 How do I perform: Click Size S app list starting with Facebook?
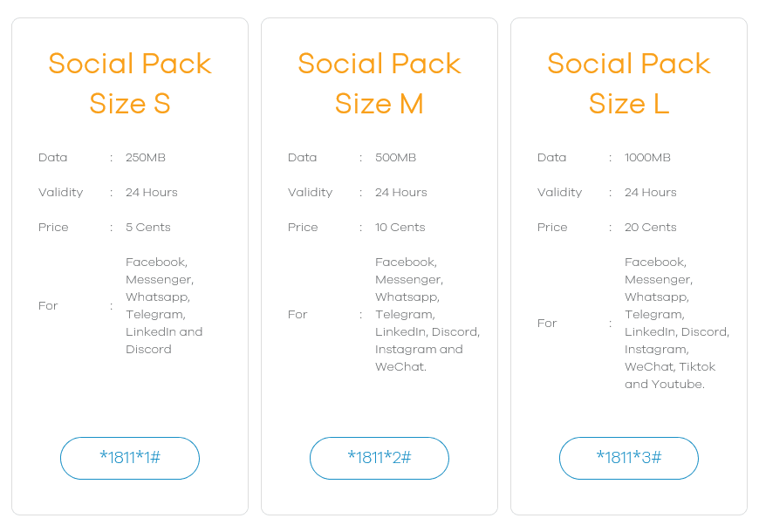coord(163,305)
